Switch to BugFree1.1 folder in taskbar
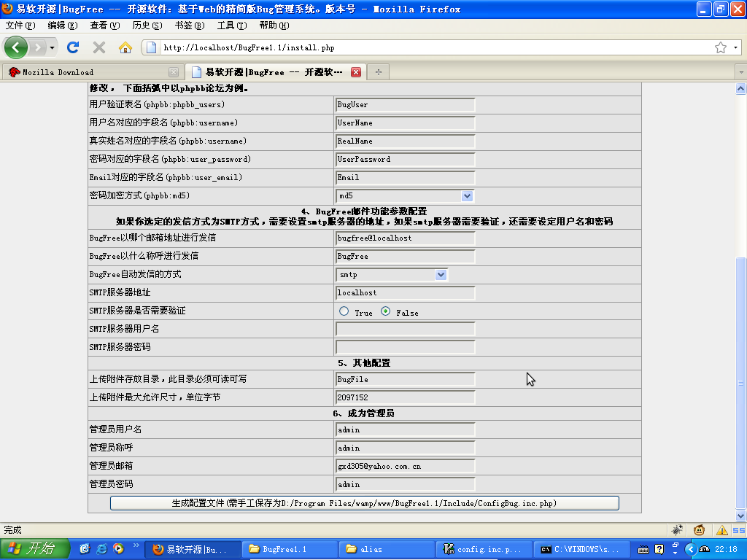This screenshot has height=560, width=747. click(x=289, y=550)
